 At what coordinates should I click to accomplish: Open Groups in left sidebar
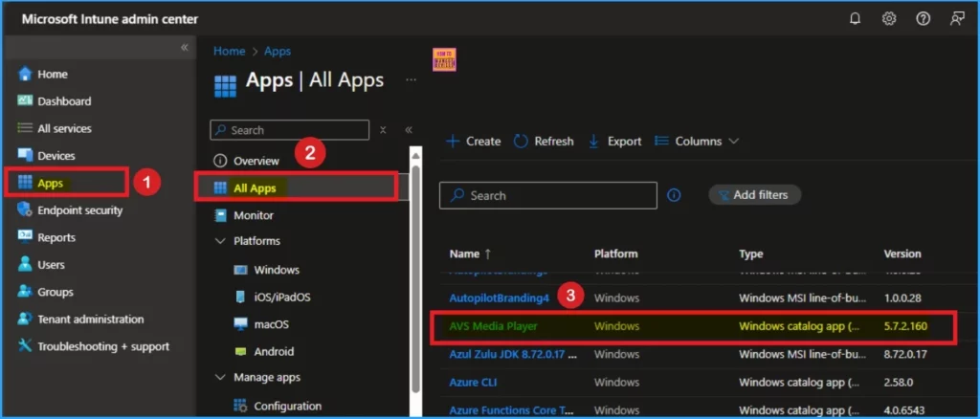[55, 292]
